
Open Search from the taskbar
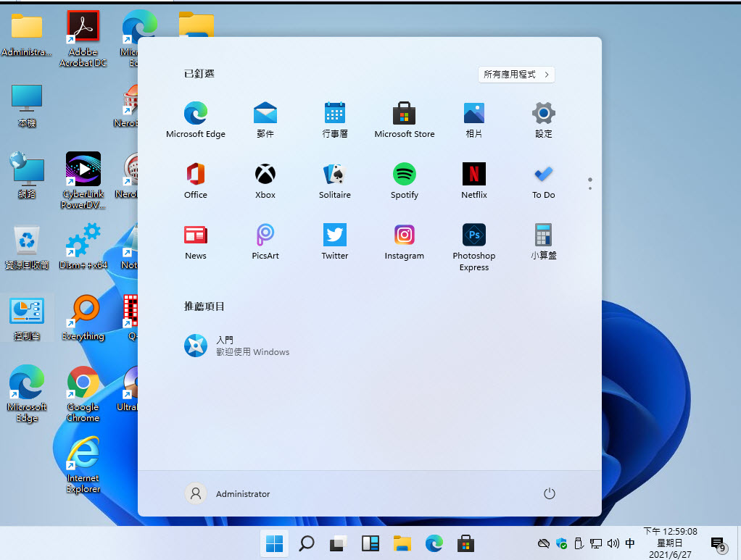[306, 543]
